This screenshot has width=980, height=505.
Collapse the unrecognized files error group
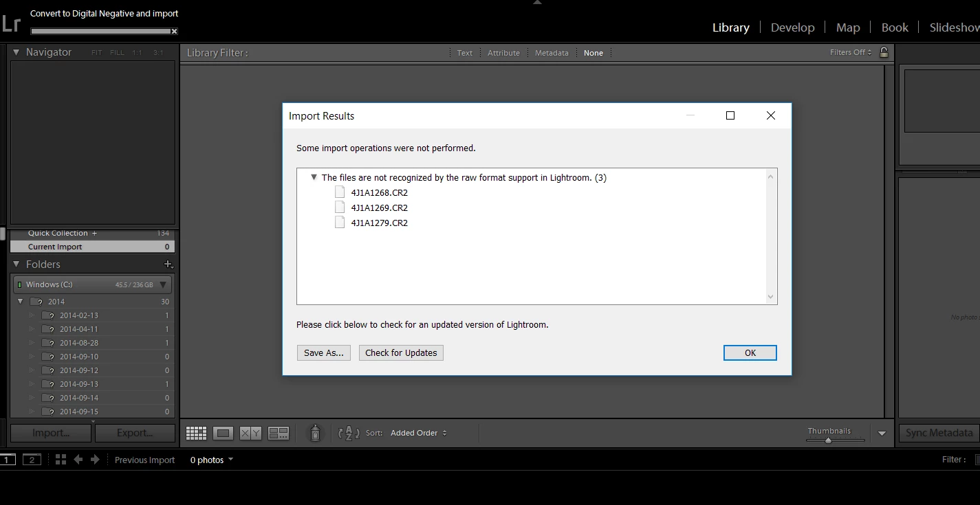click(314, 177)
